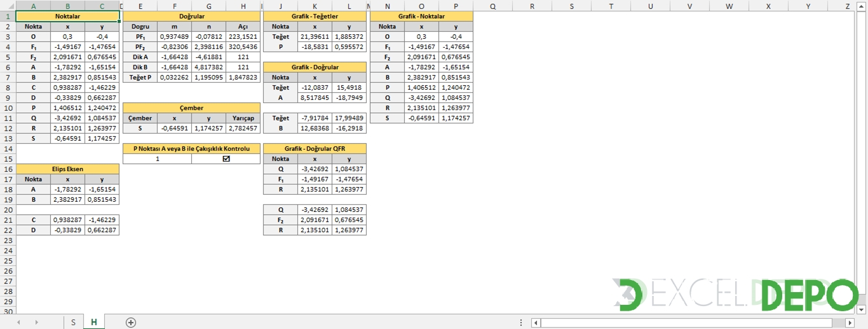
Task: Click the cell with value -18,7949
Action: [349, 97]
